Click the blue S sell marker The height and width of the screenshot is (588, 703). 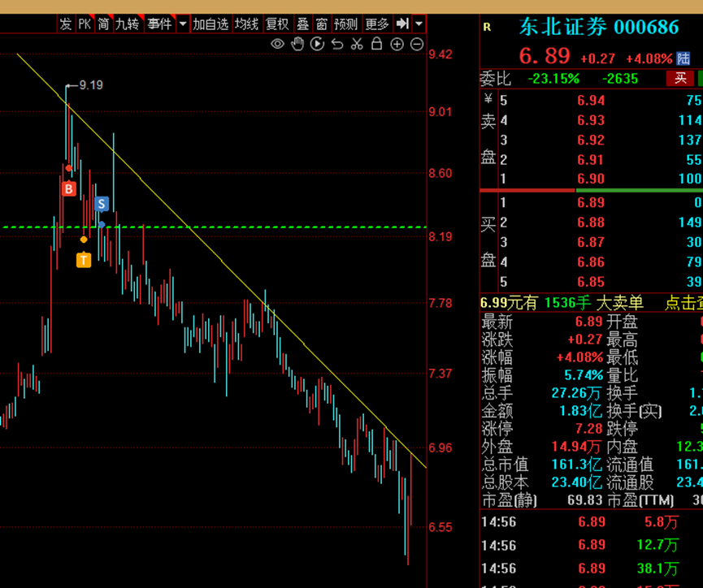pos(102,204)
